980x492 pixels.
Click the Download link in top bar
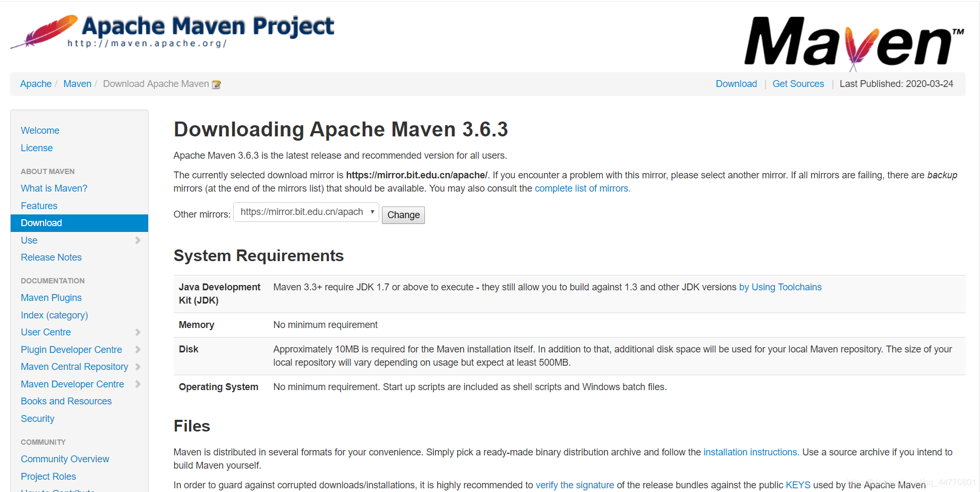[x=736, y=84]
